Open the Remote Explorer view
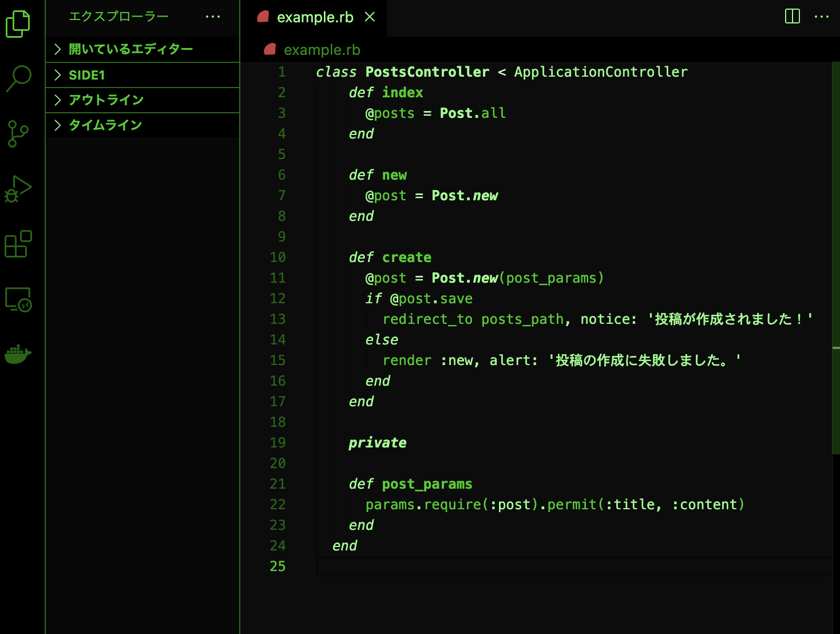The width and height of the screenshot is (840, 634). (x=18, y=299)
